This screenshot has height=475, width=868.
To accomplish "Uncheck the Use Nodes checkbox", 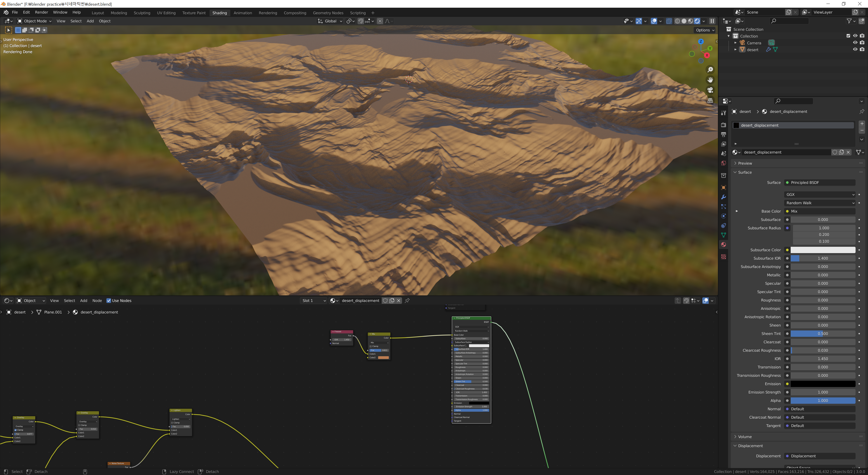I will click(109, 301).
